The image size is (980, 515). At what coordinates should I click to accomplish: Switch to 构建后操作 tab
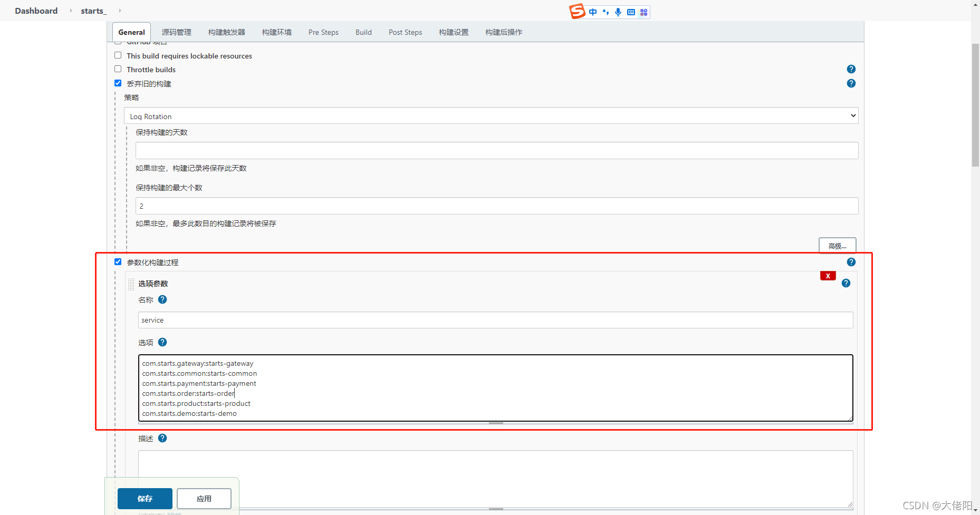[x=504, y=32]
